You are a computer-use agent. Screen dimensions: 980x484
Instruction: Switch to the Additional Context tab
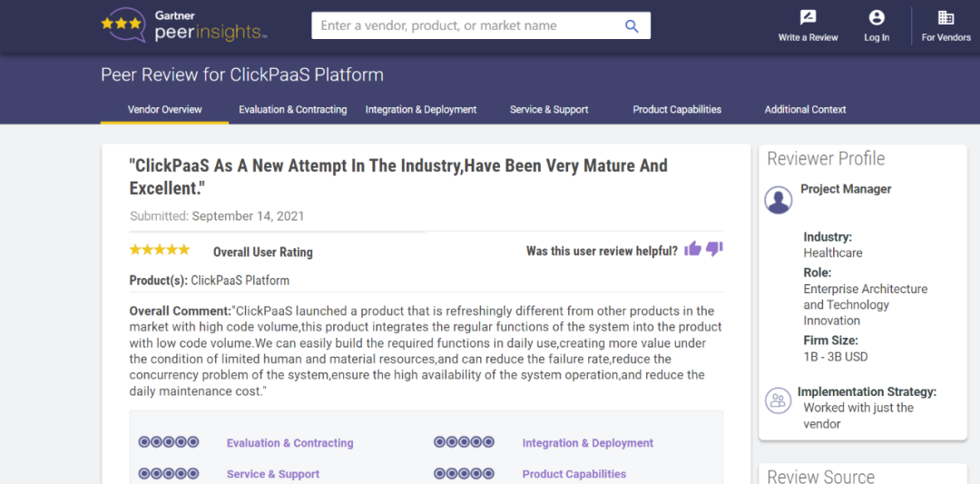click(x=805, y=110)
